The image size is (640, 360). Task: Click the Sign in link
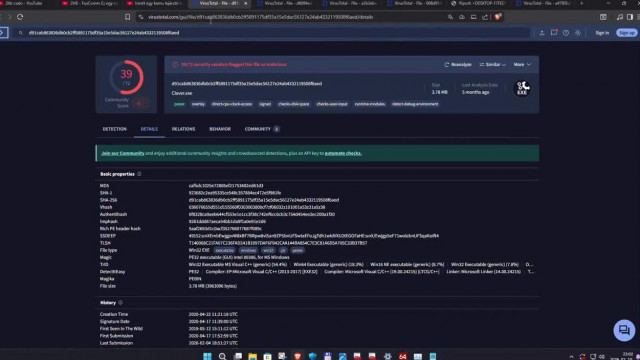point(602,33)
